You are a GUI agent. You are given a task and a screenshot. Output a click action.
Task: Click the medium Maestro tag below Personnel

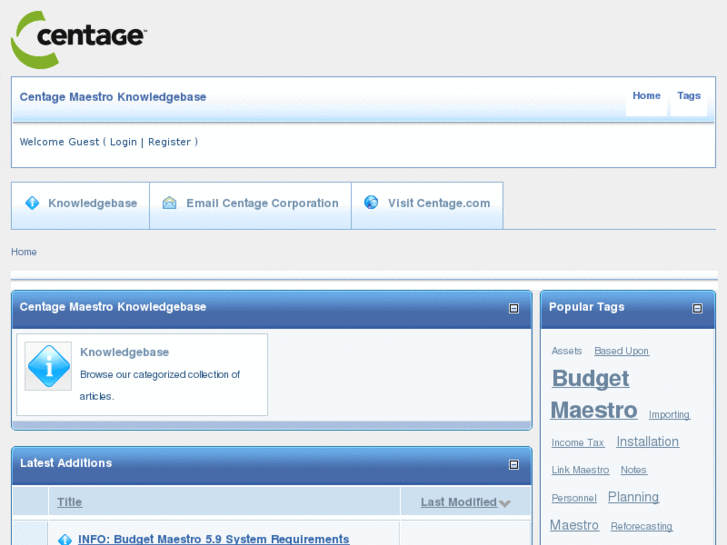click(x=574, y=526)
